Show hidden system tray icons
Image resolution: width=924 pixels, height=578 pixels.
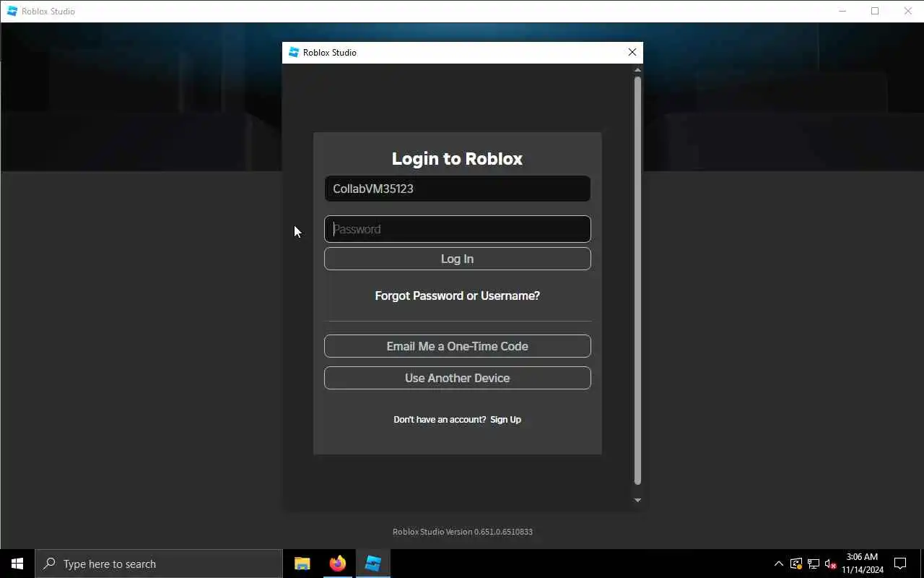pyautogui.click(x=779, y=564)
